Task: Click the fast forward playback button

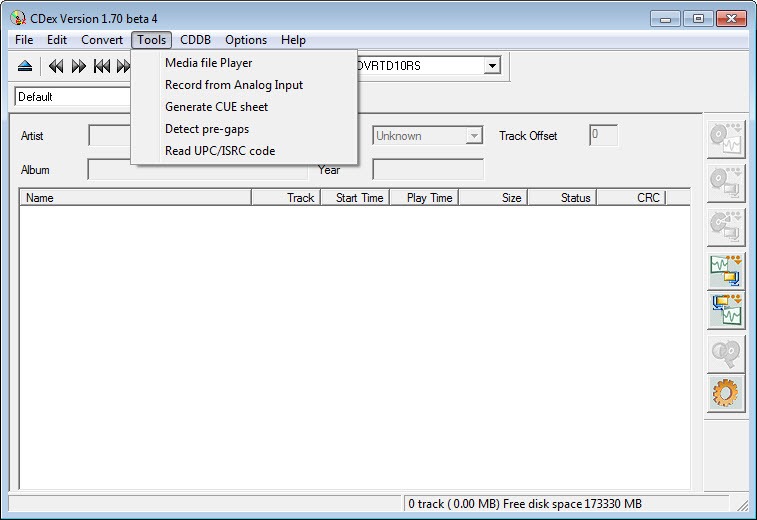Action: (79, 66)
